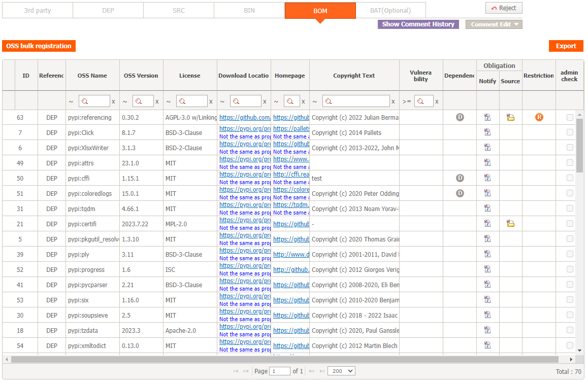Click the Source obligation icon for pypi:referencing
The height and width of the screenshot is (382, 588).
[x=510, y=118]
